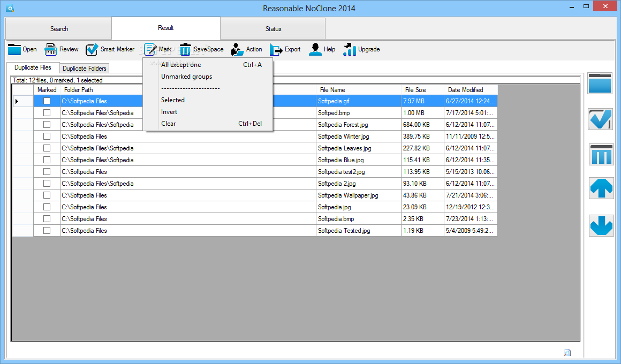Image resolution: width=621 pixels, height=364 pixels.
Task: Choose 'Unmarked groups' menu entry
Action: [208, 77]
